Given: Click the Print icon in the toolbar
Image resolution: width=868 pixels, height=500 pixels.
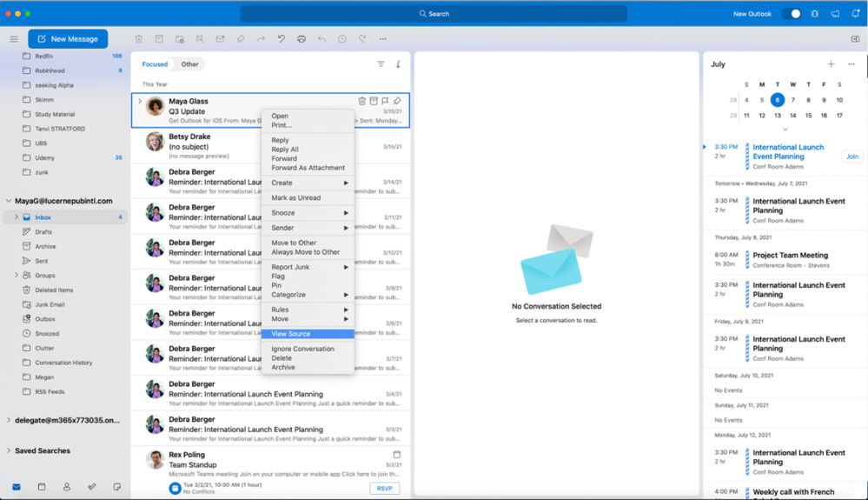Looking at the screenshot, I should point(301,39).
